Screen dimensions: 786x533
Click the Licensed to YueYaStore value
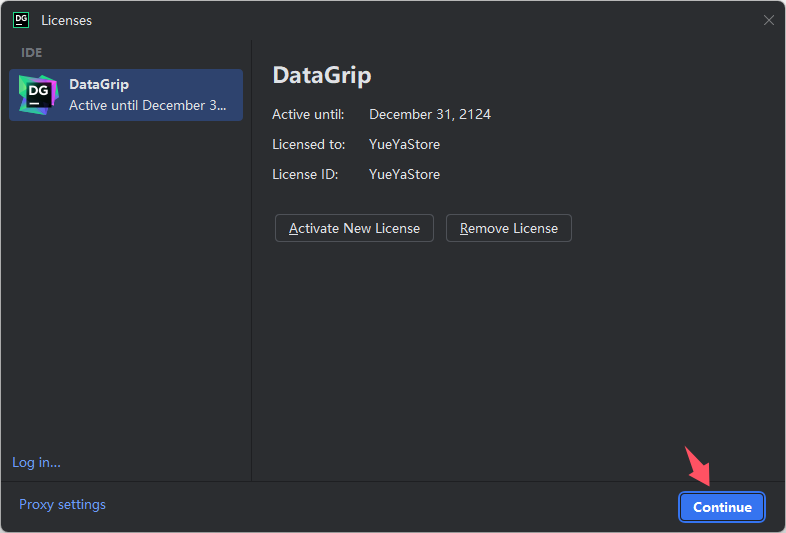404,144
